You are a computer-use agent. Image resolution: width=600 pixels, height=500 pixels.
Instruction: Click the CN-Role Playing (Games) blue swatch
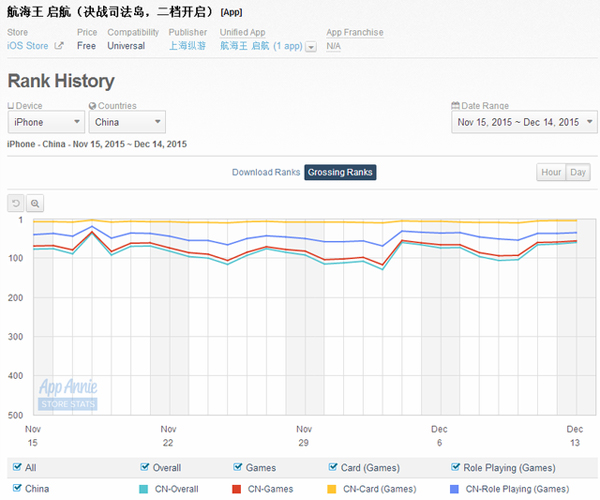click(454, 489)
